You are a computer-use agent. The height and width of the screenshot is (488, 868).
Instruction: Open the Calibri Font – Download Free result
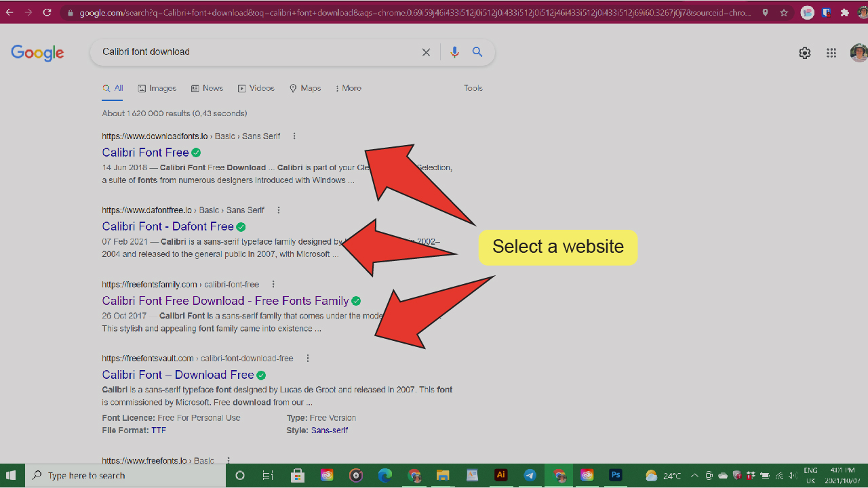[178, 375]
